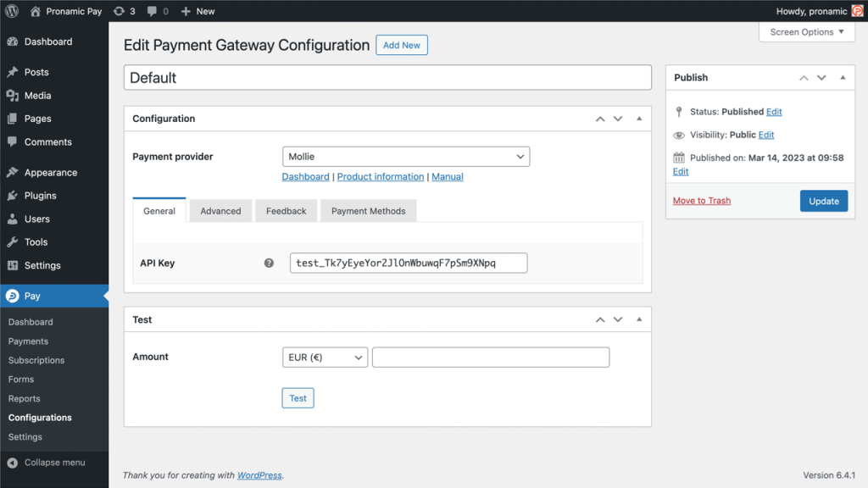The width and height of the screenshot is (868, 488).
Task: Open the EUR currency dropdown
Action: (325, 358)
